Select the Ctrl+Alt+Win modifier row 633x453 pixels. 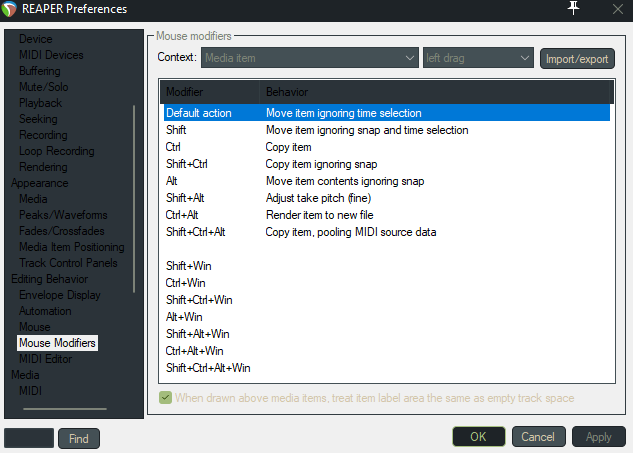(387, 350)
